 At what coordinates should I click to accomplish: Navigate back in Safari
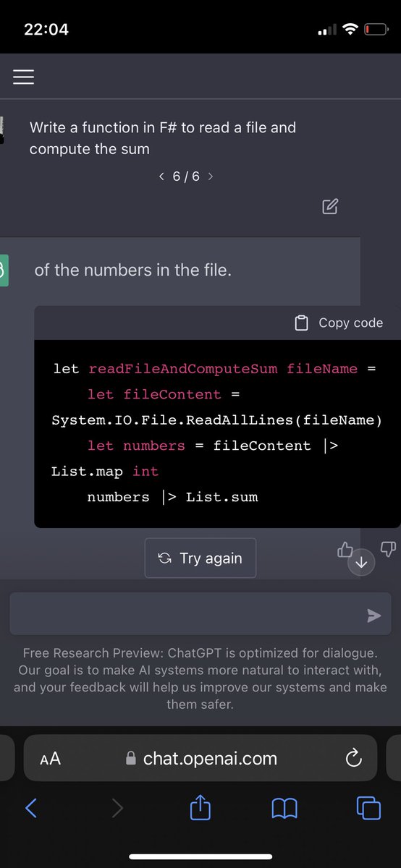point(31,808)
